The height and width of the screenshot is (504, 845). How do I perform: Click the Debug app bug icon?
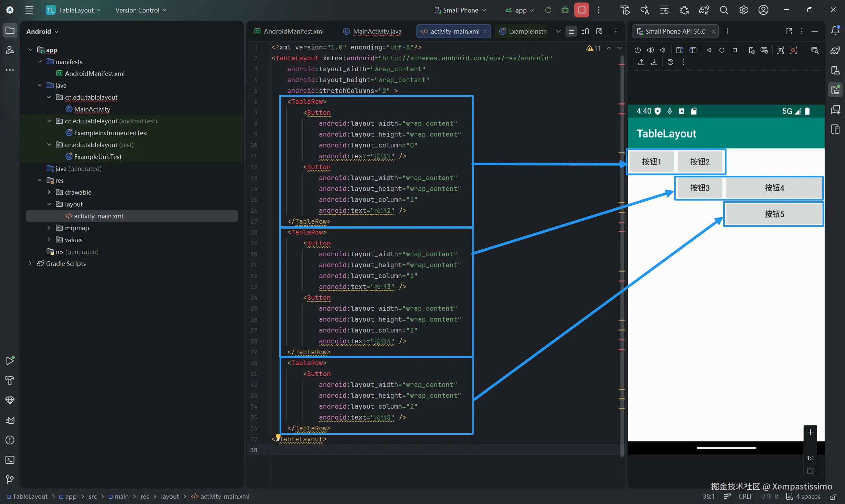[565, 10]
